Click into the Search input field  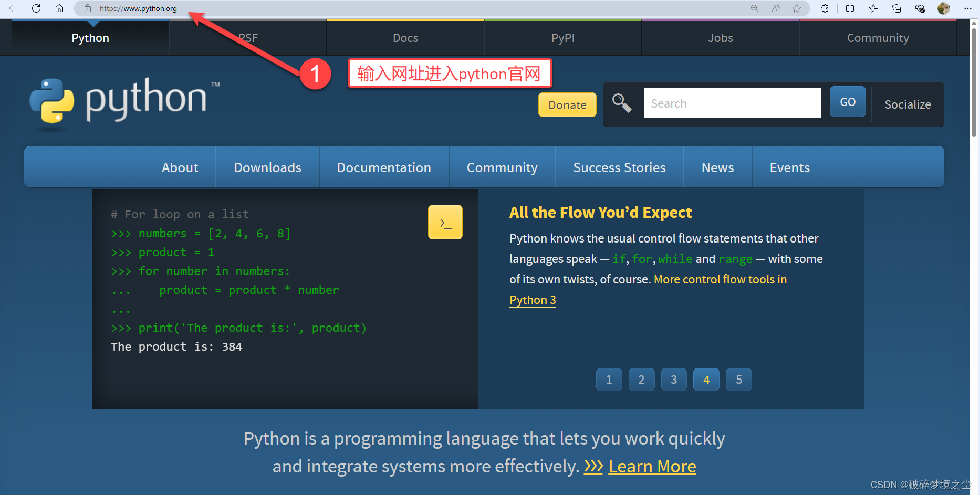[x=732, y=103]
